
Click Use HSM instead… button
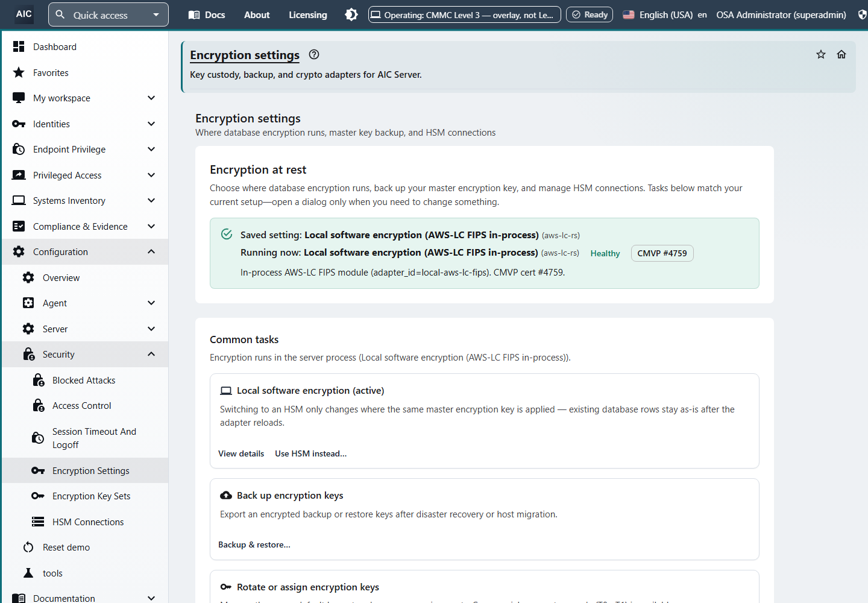(311, 453)
